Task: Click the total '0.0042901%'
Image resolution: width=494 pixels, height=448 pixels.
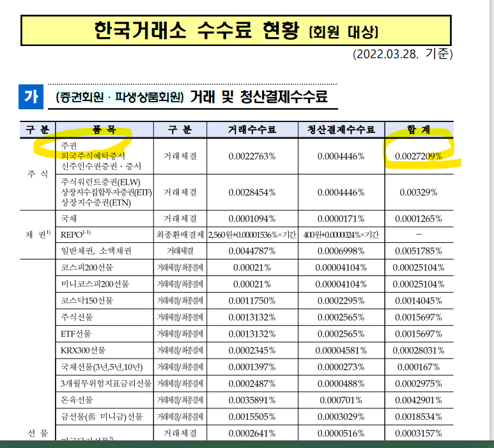Action: pyautogui.click(x=419, y=401)
